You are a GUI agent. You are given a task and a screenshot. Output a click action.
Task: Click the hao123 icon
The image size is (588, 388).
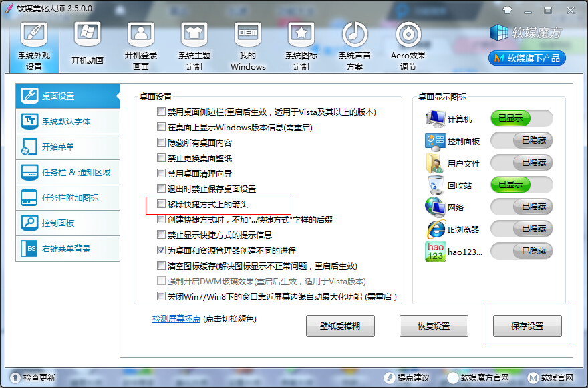coord(435,251)
